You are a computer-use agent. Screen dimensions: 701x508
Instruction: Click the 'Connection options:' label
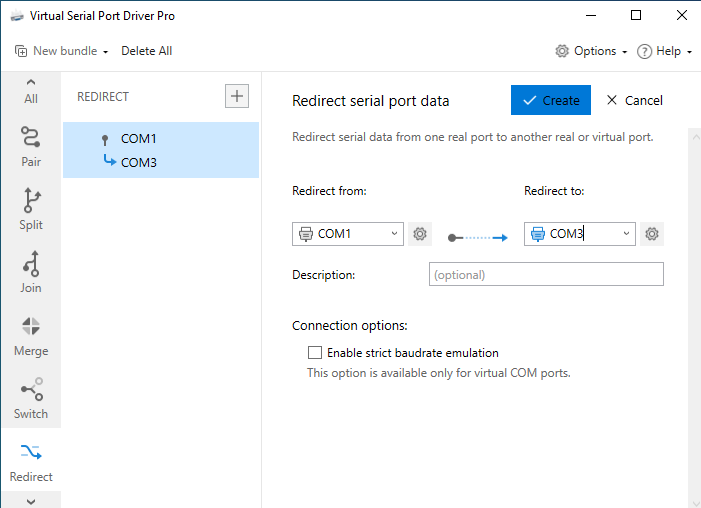click(x=350, y=326)
